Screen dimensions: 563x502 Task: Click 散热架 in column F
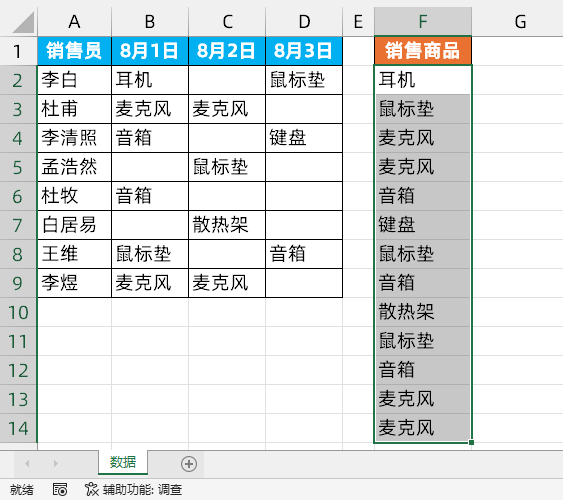(x=423, y=312)
